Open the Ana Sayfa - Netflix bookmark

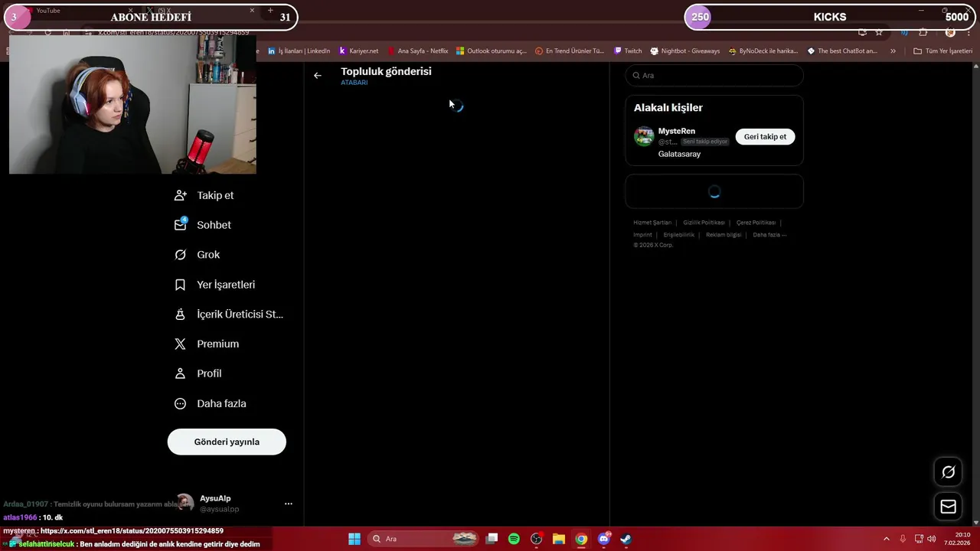coord(418,51)
